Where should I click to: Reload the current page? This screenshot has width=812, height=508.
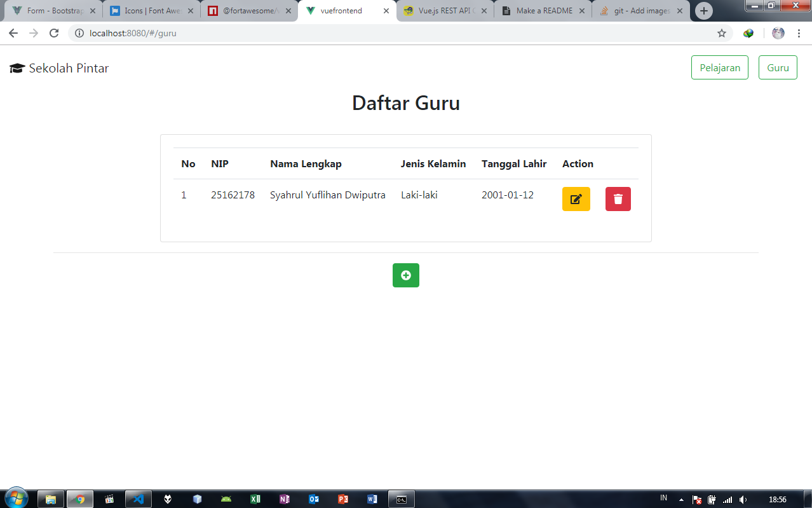click(53, 33)
